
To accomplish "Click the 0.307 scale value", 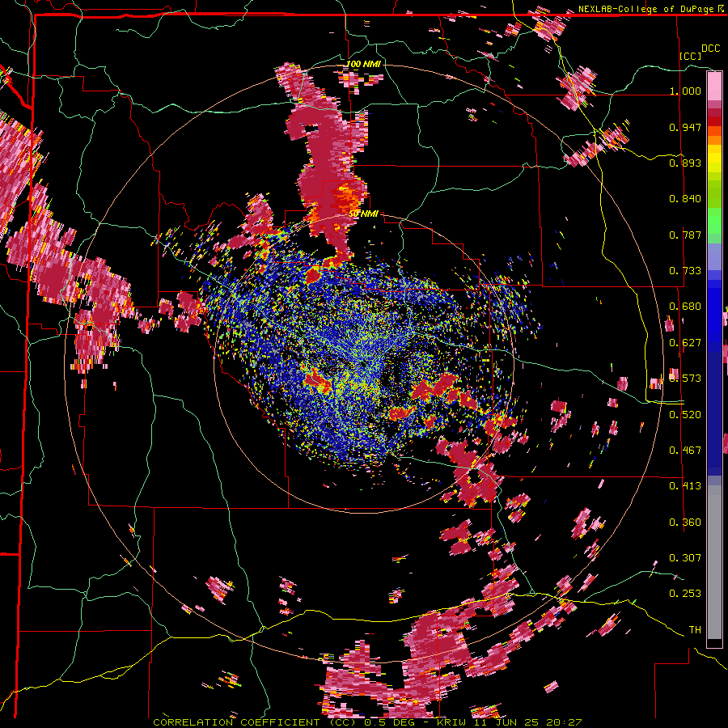I will pyautogui.click(x=685, y=558).
